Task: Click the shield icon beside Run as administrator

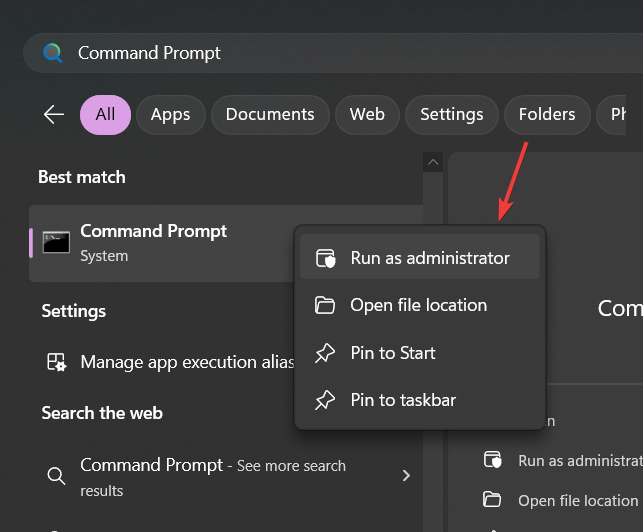Action: (325, 258)
